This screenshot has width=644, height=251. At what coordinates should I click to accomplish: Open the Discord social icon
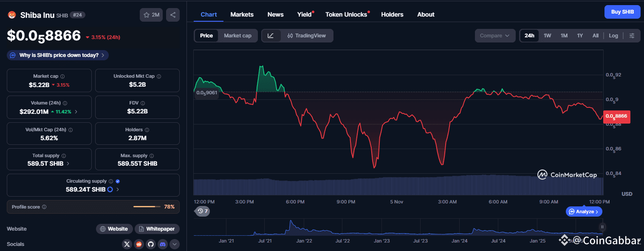pyautogui.click(x=163, y=244)
